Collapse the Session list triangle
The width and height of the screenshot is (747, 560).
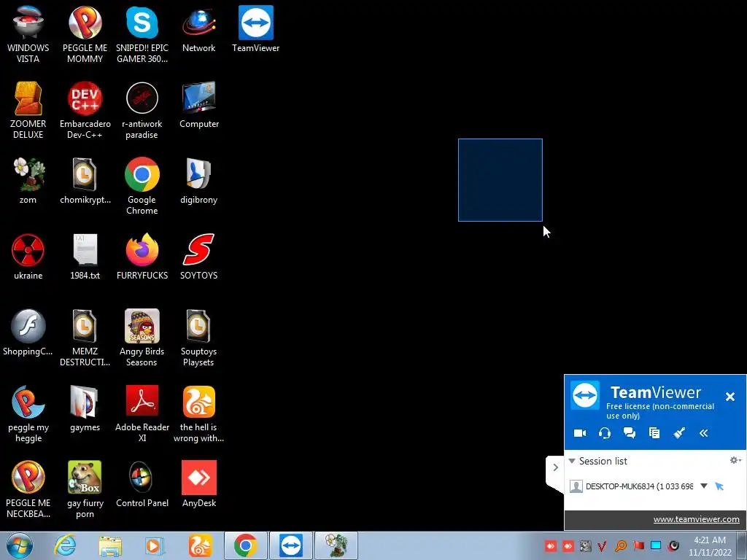pos(572,461)
